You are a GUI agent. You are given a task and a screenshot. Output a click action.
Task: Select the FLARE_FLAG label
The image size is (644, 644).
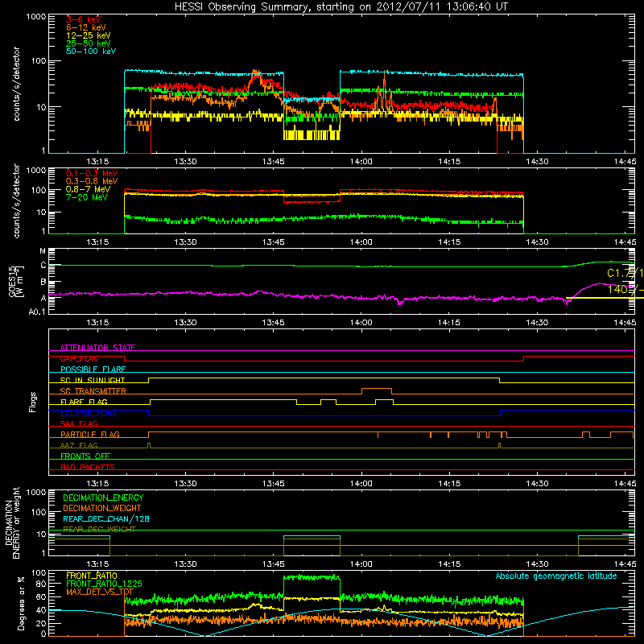(x=84, y=402)
